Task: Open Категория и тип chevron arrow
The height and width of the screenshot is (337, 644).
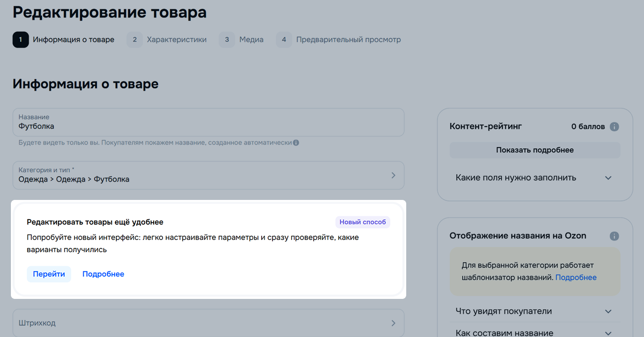Action: [393, 175]
